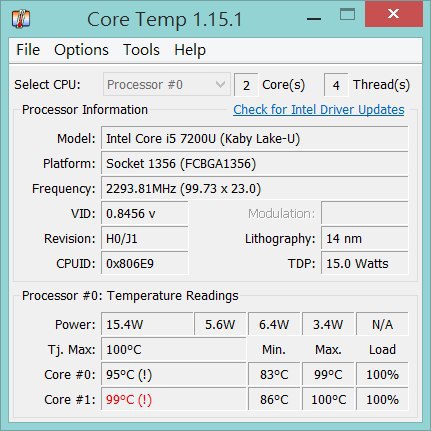Click the empty Modulation field
This screenshot has width=431, height=431.
click(x=365, y=213)
